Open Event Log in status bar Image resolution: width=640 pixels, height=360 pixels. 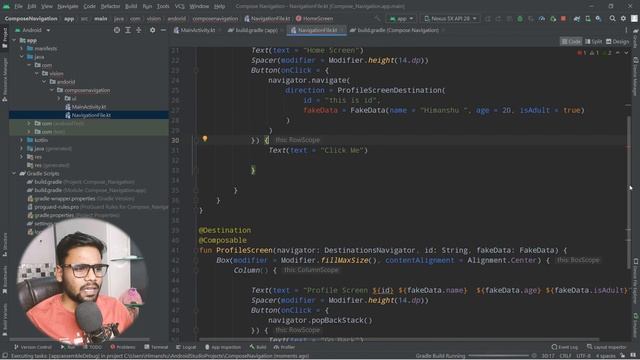pyautogui.click(x=564, y=347)
